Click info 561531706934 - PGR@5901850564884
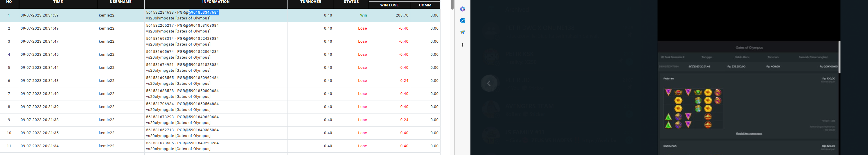Image resolution: width=868 pixels, height=155 pixels. (182, 104)
